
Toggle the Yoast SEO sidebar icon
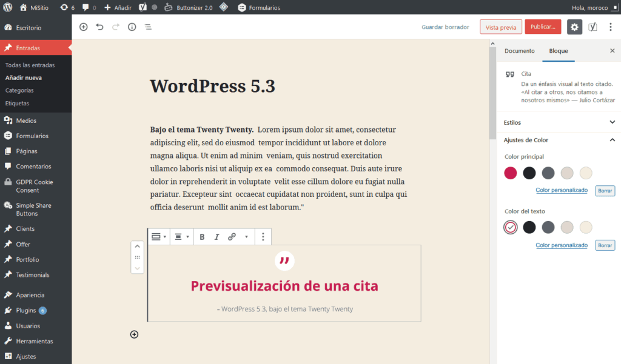point(592,27)
